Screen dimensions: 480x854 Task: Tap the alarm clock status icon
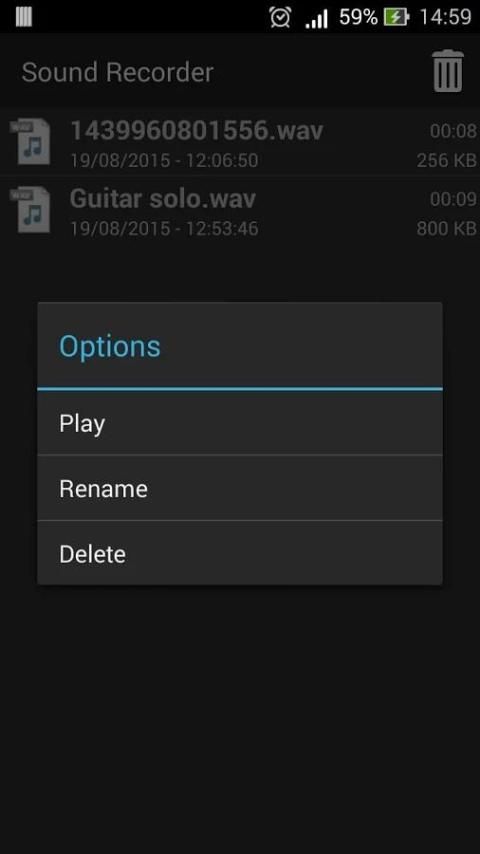(x=280, y=17)
